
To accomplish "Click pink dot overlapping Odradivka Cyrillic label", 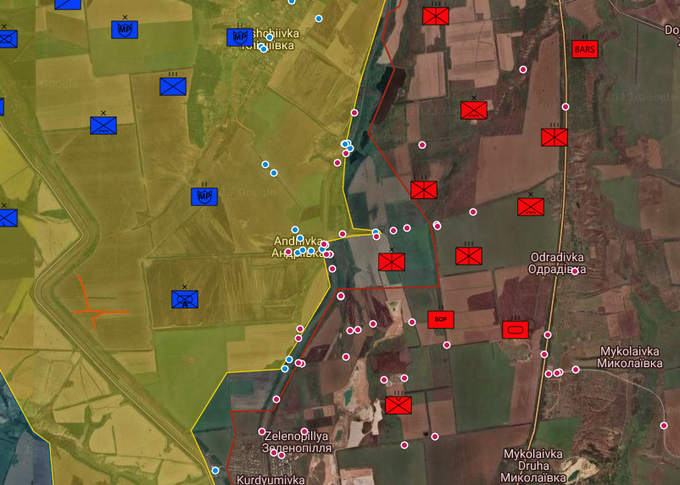I will (x=575, y=272).
